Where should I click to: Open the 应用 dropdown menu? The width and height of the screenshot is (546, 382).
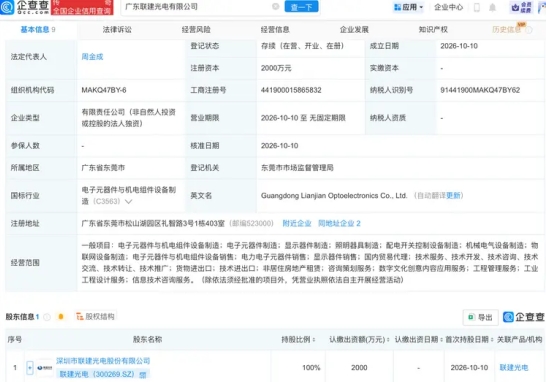point(408,7)
